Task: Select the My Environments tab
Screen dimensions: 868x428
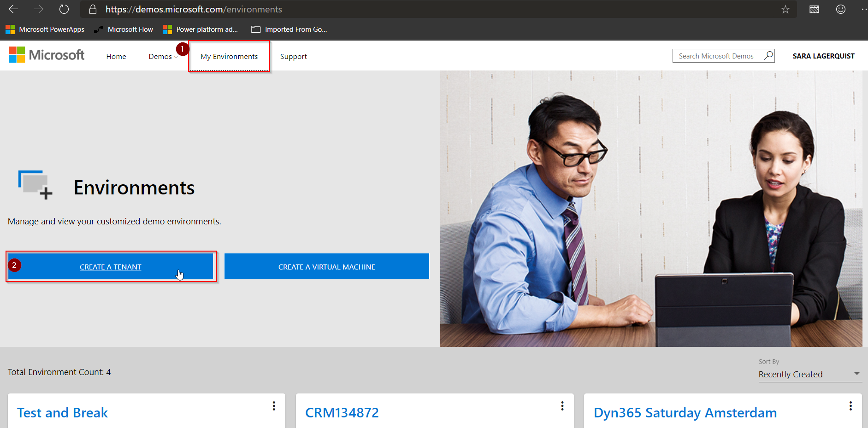Action: tap(229, 56)
